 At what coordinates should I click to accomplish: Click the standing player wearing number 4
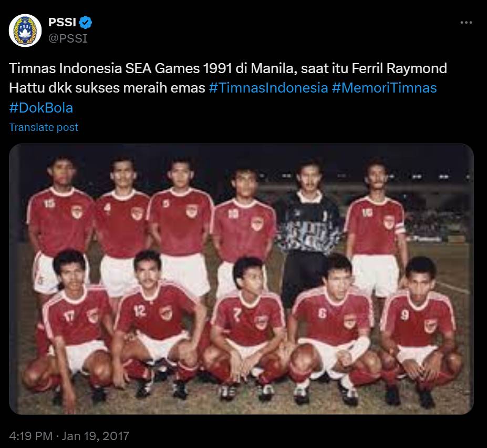click(x=122, y=224)
